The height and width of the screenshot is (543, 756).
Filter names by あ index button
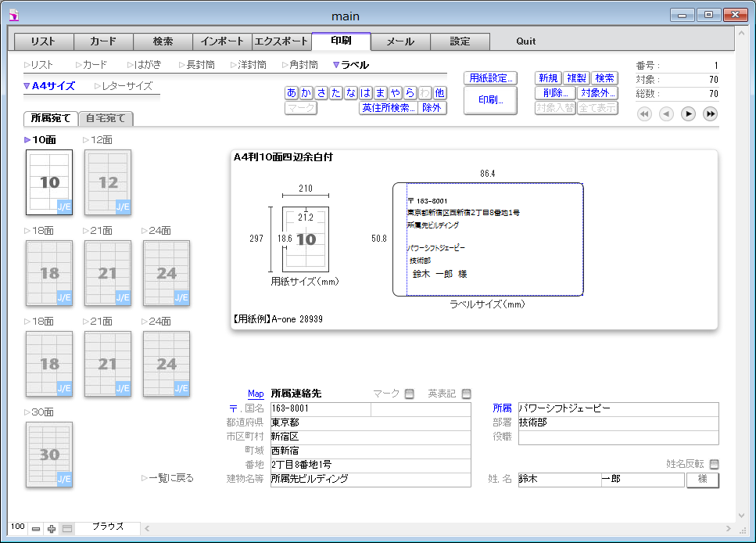tap(292, 93)
